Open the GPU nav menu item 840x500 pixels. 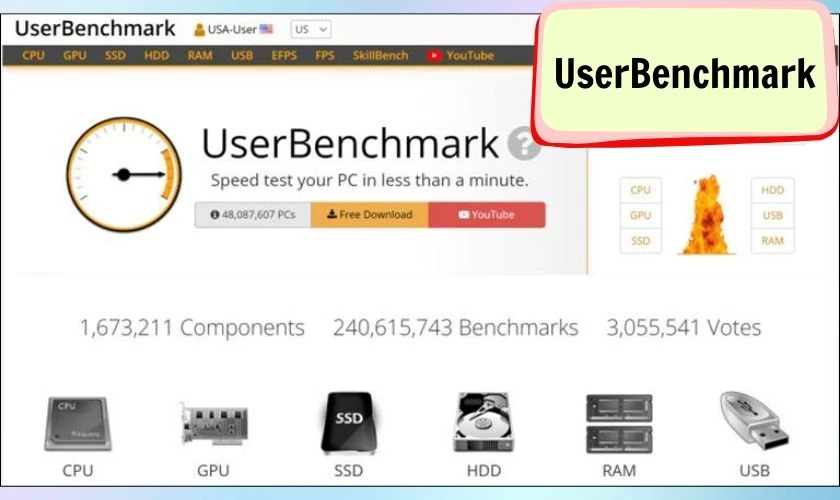click(x=74, y=55)
